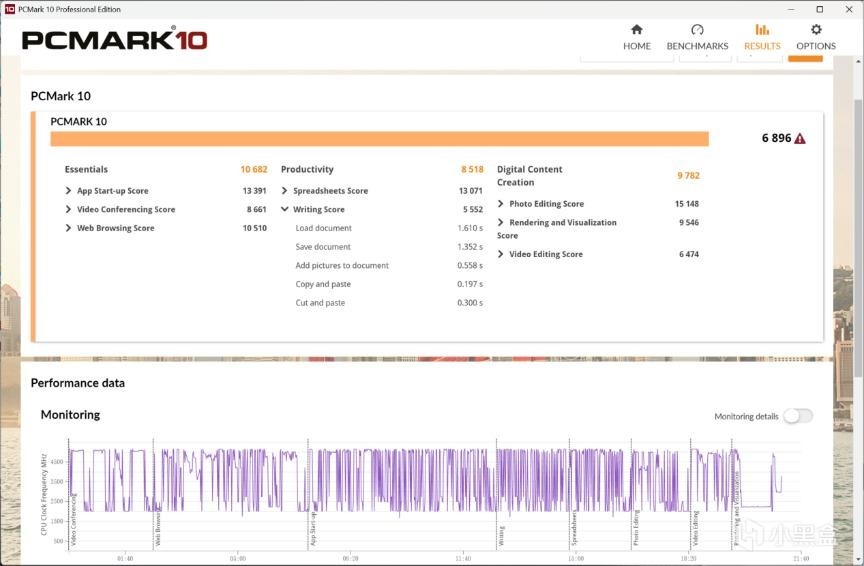Click the Essentials score 10 682
This screenshot has height=566, width=864.
click(254, 169)
